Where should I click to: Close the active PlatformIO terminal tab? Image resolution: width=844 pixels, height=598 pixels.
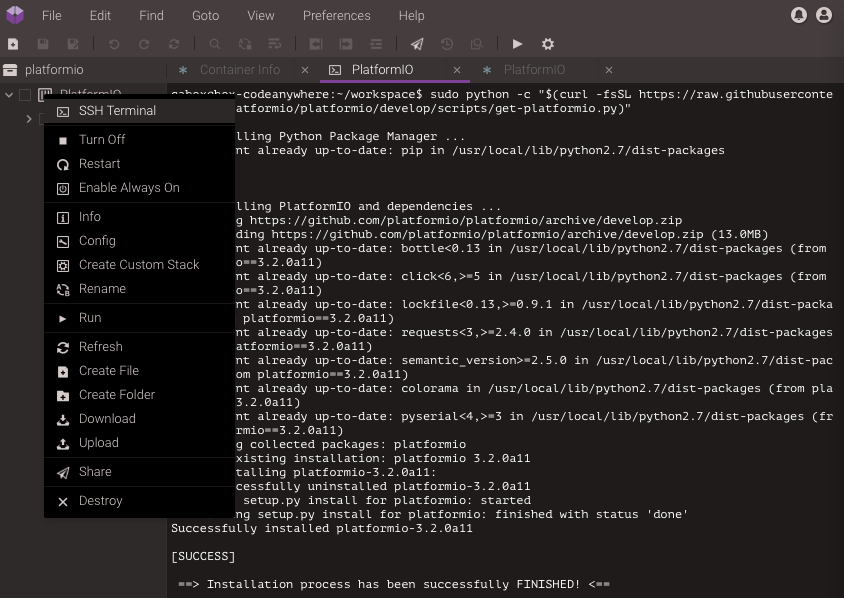pyautogui.click(x=456, y=70)
